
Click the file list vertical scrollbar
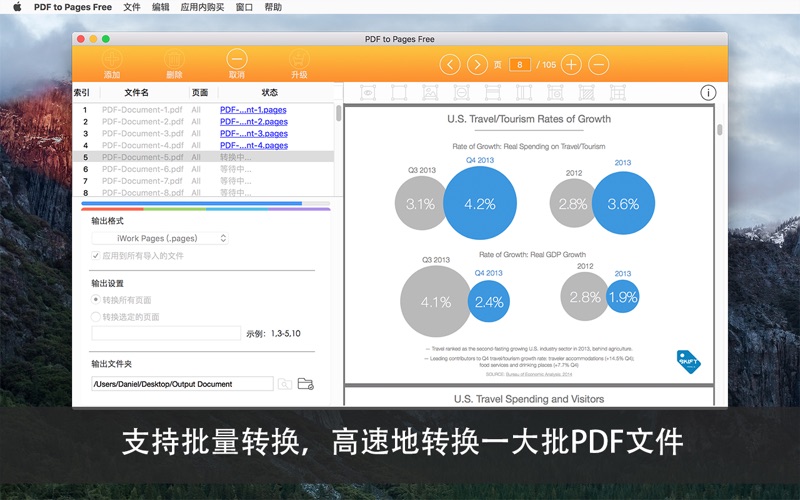pos(338,113)
